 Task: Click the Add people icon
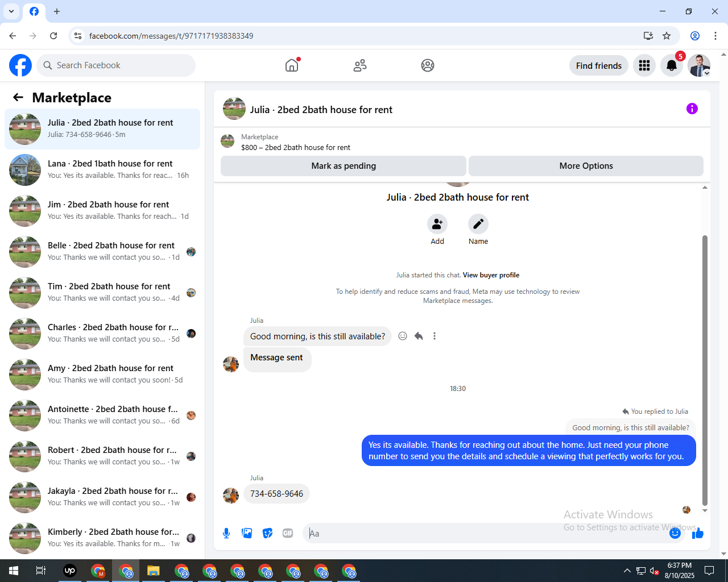(x=437, y=224)
